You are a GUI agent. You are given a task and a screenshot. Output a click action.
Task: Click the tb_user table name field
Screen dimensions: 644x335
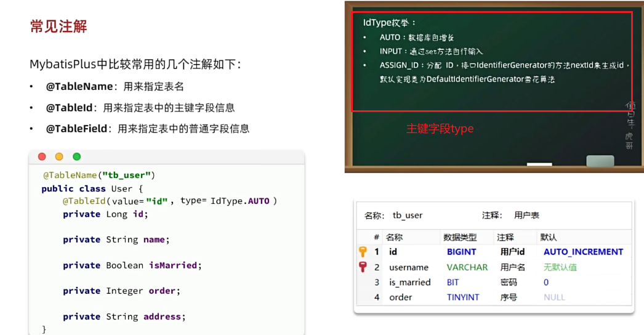pyautogui.click(x=408, y=216)
